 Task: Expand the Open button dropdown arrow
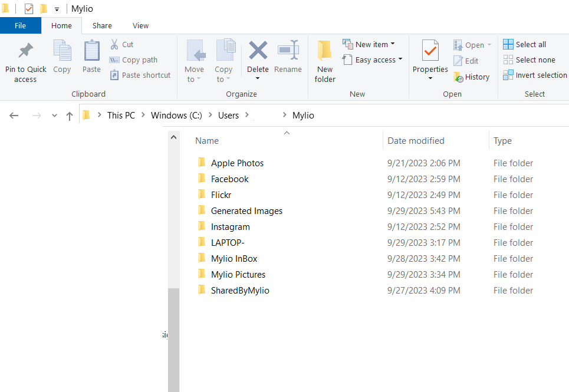click(x=489, y=45)
